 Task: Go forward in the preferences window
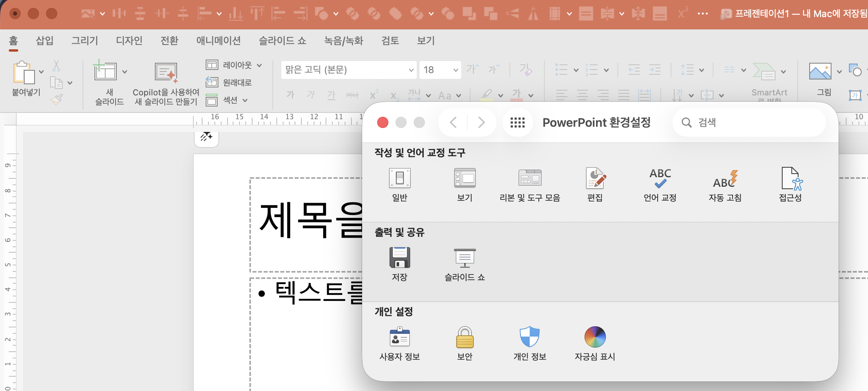(481, 122)
